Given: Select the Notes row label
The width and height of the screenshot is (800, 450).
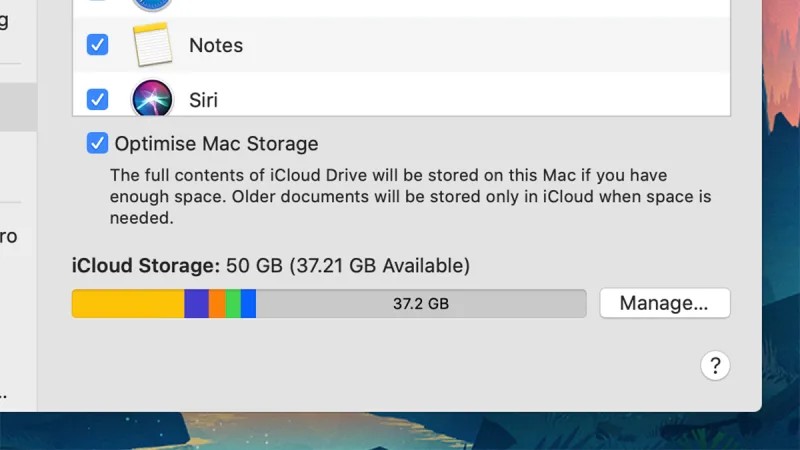Looking at the screenshot, I should click(x=216, y=45).
